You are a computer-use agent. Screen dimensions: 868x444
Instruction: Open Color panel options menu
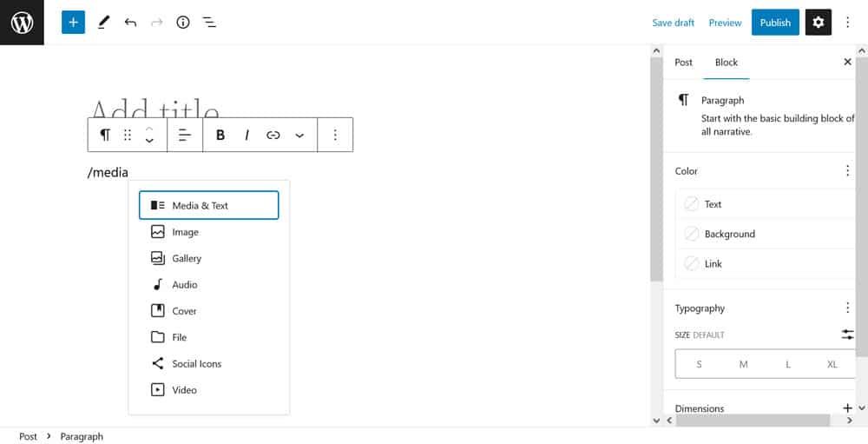[x=847, y=171]
